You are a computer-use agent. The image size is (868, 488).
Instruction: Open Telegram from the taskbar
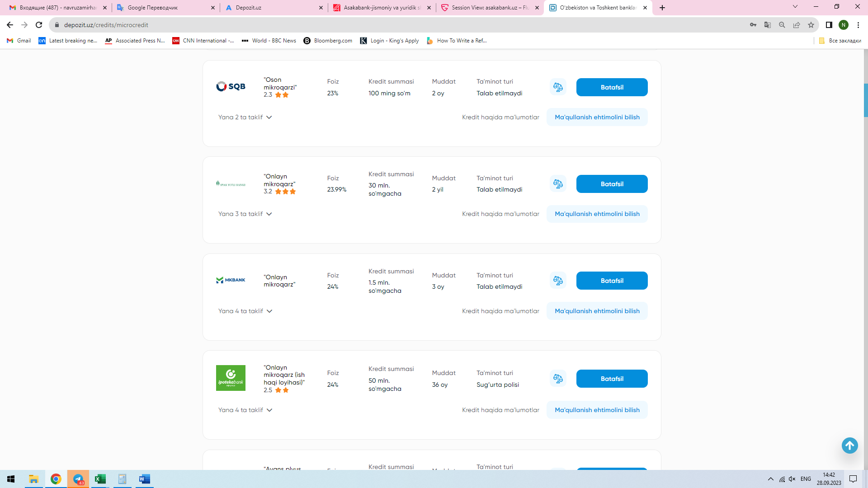(78, 479)
